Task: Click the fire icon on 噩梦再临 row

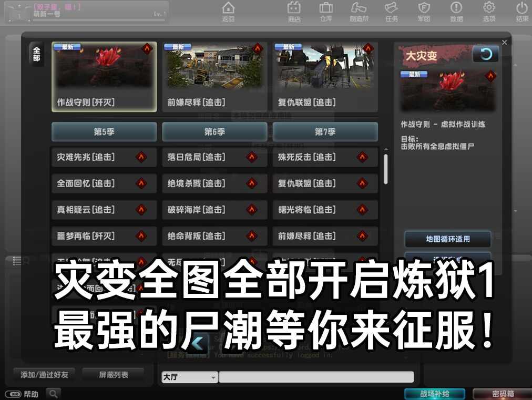Action: click(x=141, y=236)
